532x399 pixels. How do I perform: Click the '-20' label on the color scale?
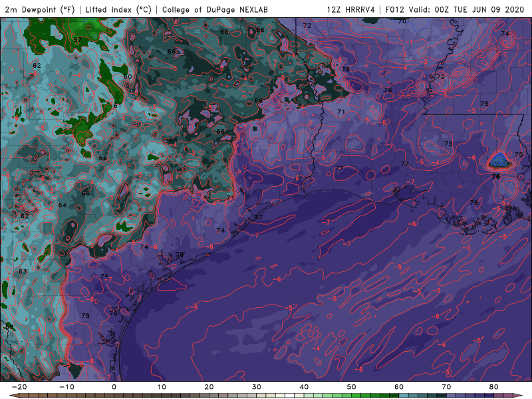tap(19, 387)
